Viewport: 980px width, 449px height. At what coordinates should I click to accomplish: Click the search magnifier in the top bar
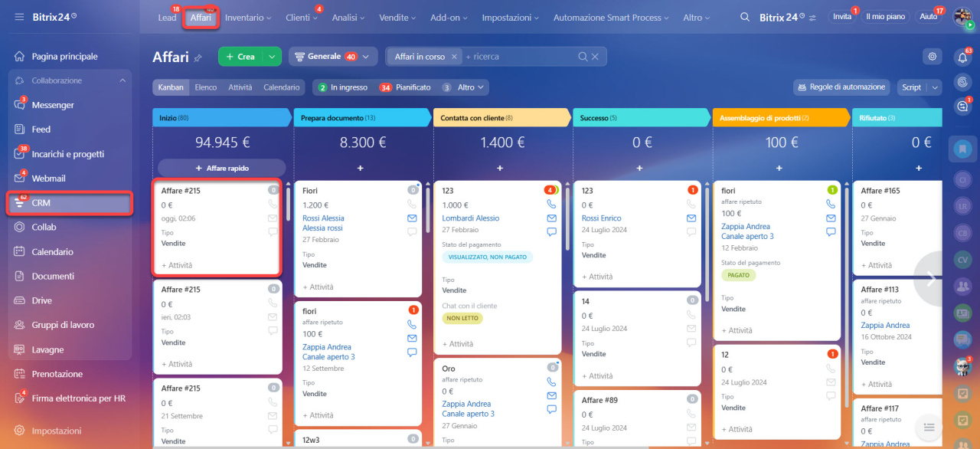point(745,17)
